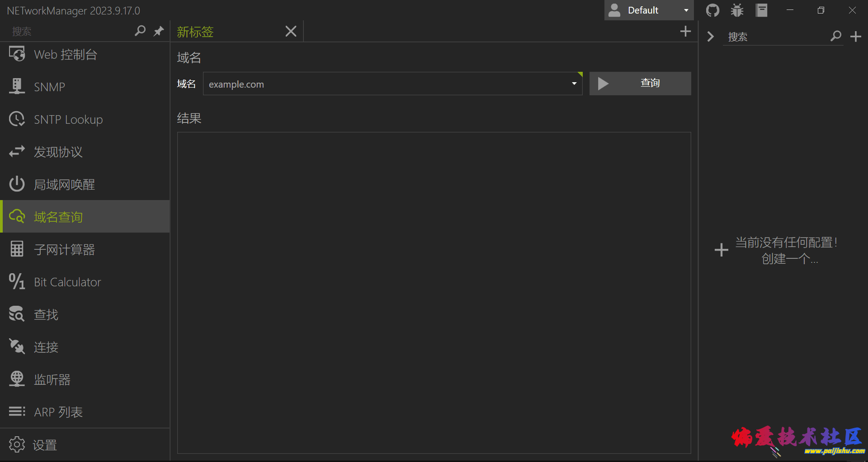The width and height of the screenshot is (868, 462).
Task: Click the example.com domain input field
Action: pyautogui.click(x=384, y=84)
